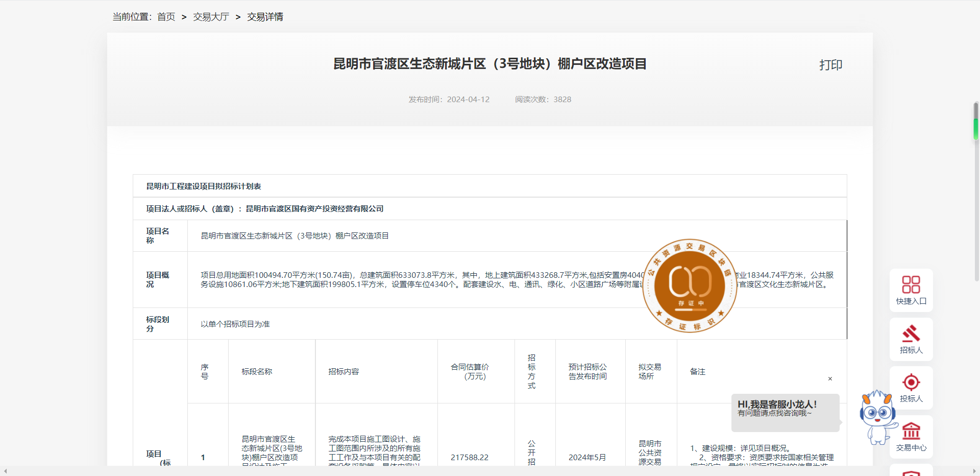Go to 首页 in the breadcrumb
Viewport: 980px width, 476px height.
click(x=166, y=17)
